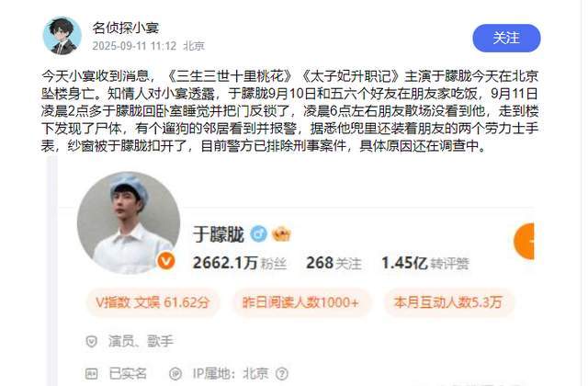Open the 名侦探小宴 username link
588x386 pixels.
point(126,28)
